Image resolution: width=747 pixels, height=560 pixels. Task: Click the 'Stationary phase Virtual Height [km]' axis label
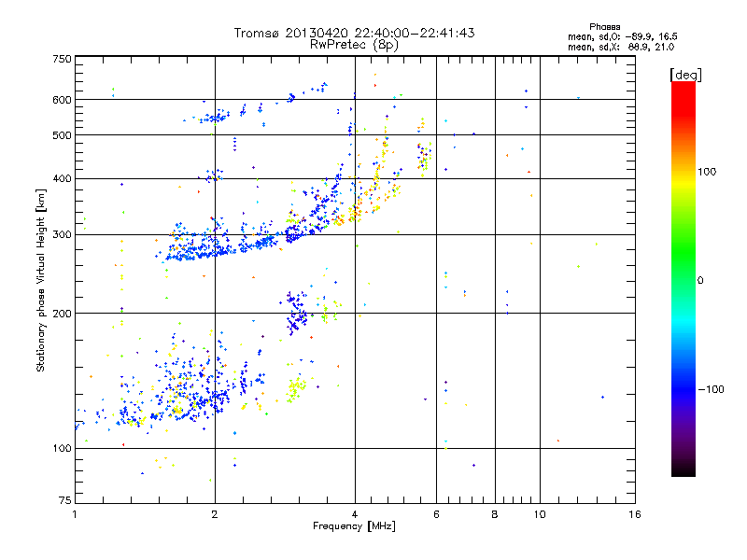pos(41,281)
